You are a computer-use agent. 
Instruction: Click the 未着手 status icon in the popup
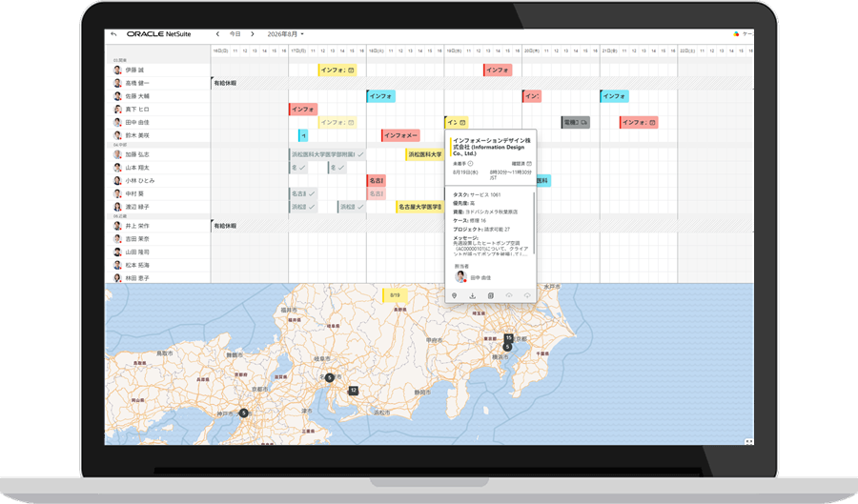click(470, 164)
